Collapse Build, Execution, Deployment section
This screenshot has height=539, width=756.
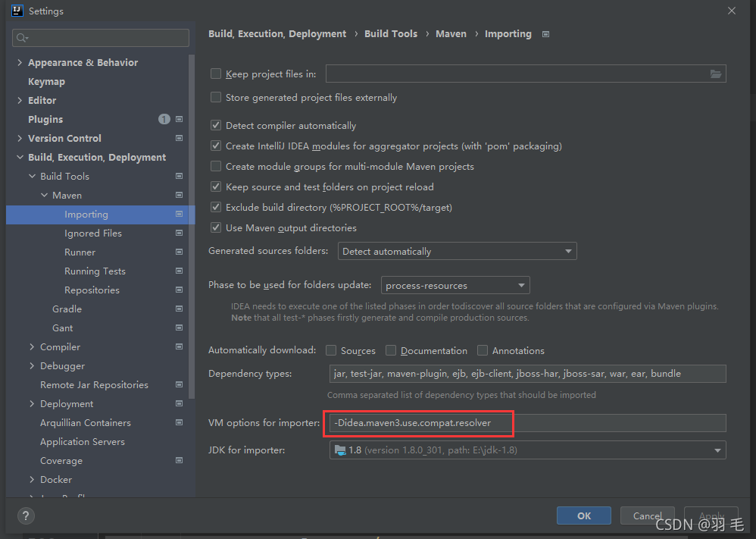(x=20, y=158)
